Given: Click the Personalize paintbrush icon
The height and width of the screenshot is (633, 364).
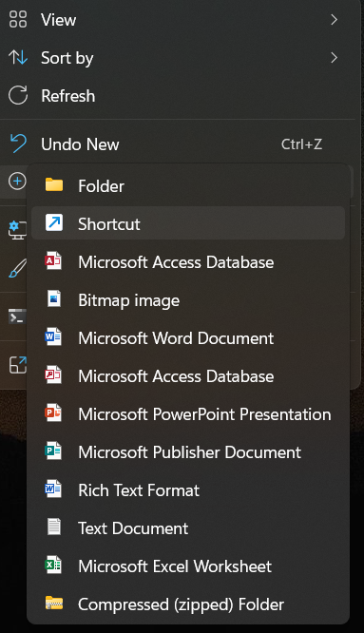Looking at the screenshot, I should 17,269.
